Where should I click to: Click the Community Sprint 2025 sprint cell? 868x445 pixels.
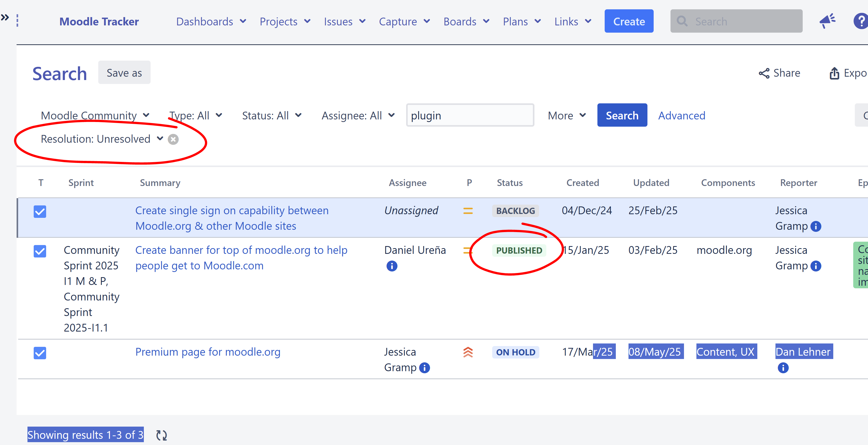pos(92,289)
